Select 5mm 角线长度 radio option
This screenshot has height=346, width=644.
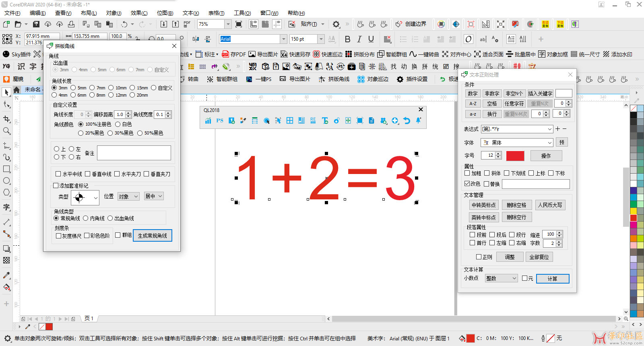[x=78, y=87]
